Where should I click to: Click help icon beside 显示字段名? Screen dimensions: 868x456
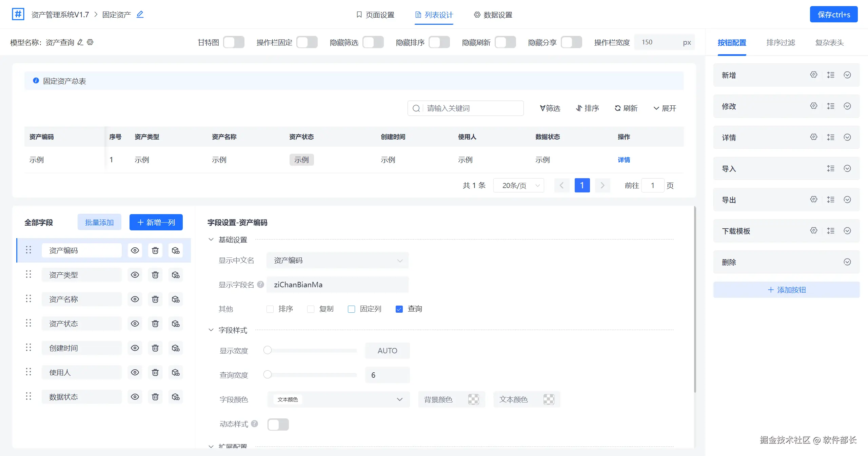click(260, 285)
